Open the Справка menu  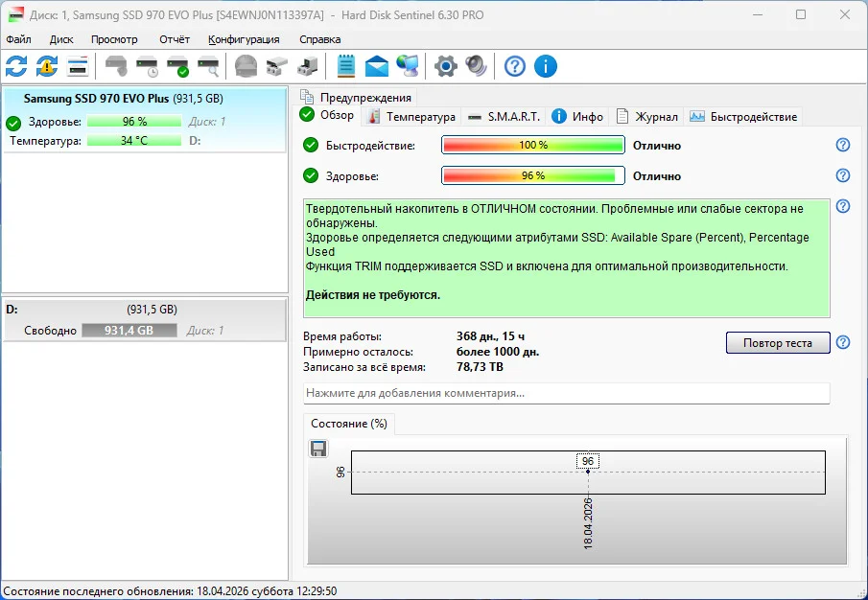(x=320, y=39)
